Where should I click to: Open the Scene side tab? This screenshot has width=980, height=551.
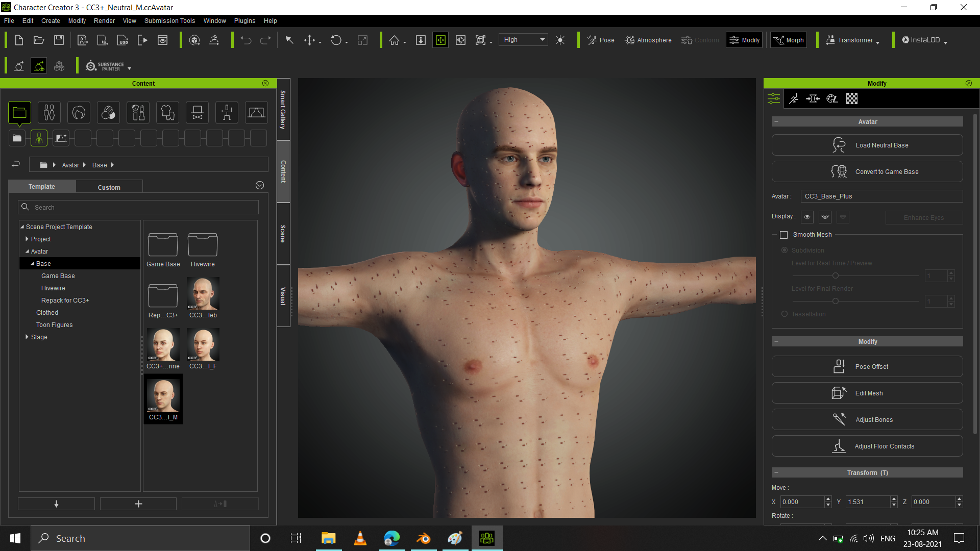tap(283, 234)
